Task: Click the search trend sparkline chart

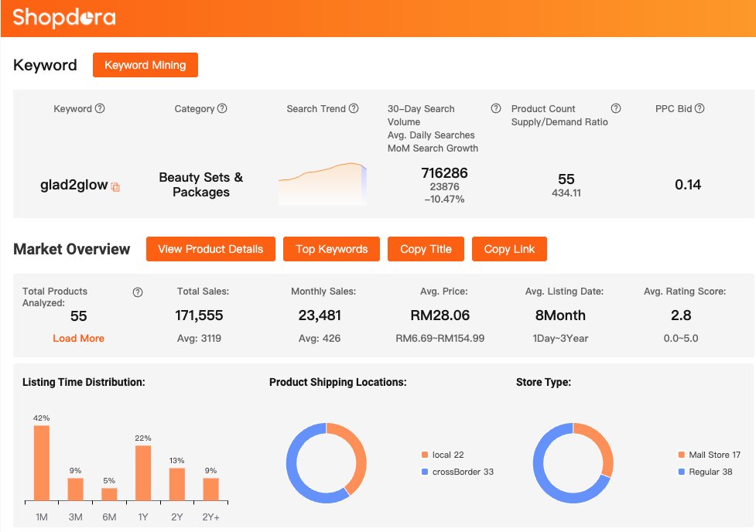Action: tap(323, 184)
